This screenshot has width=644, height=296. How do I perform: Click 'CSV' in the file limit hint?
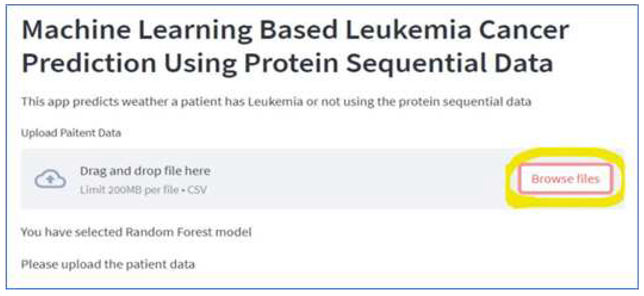tap(197, 190)
